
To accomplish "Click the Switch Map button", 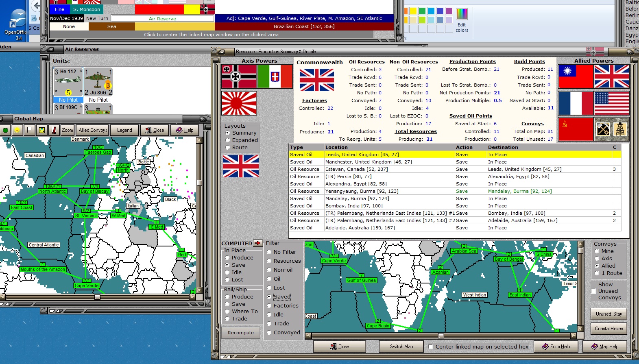I will click(x=401, y=347).
